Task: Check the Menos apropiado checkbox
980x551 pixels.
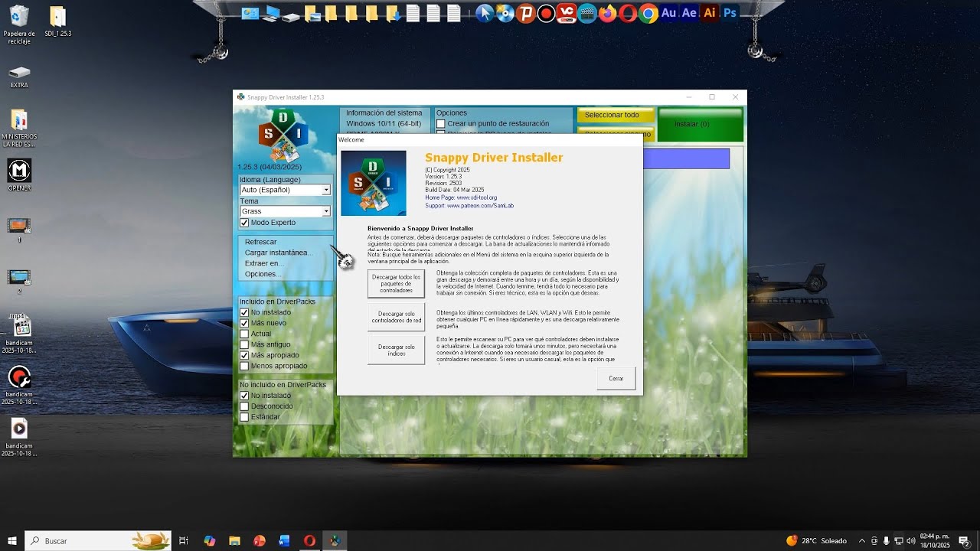Action: 244,366
